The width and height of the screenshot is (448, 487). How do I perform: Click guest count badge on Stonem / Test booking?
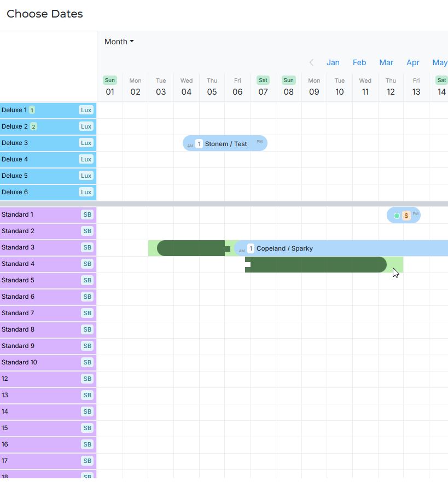[x=199, y=144]
